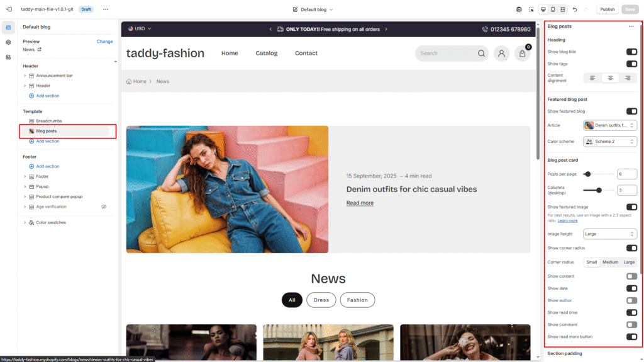Image resolution: width=644 pixels, height=362 pixels.
Task: Toggle the Show blog title switch
Action: pyautogui.click(x=631, y=52)
